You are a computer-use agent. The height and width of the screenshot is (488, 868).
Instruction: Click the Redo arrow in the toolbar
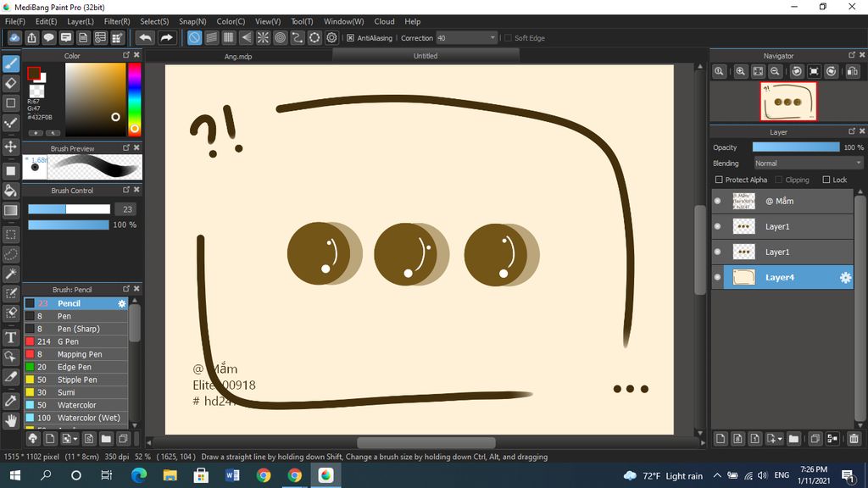coord(166,37)
